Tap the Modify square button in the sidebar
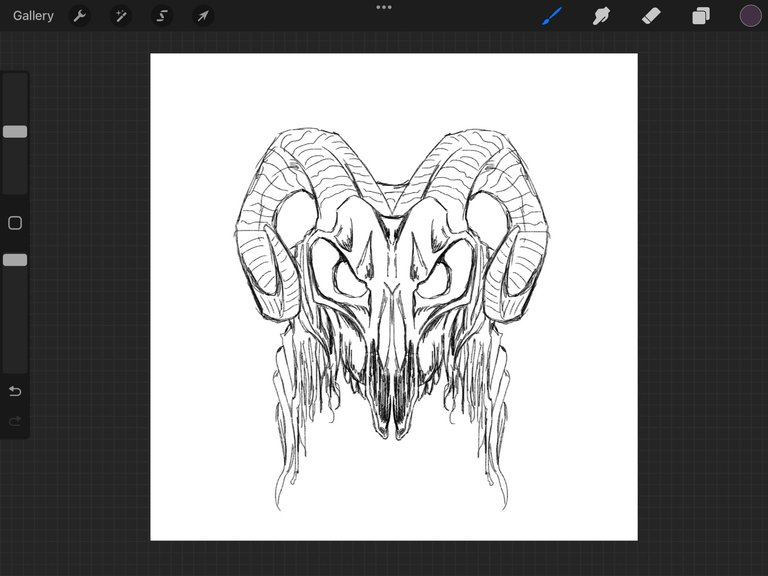Viewport: 768px width, 576px height. tap(15, 223)
